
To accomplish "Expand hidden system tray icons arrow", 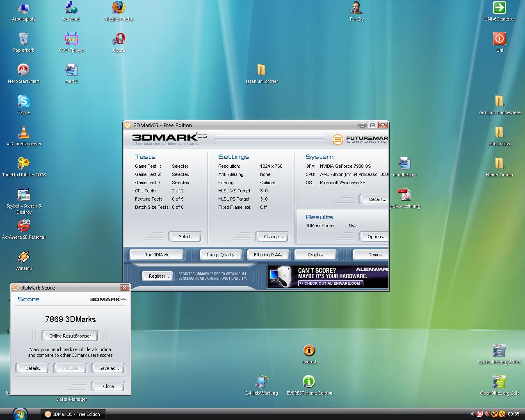I will [x=472, y=414].
